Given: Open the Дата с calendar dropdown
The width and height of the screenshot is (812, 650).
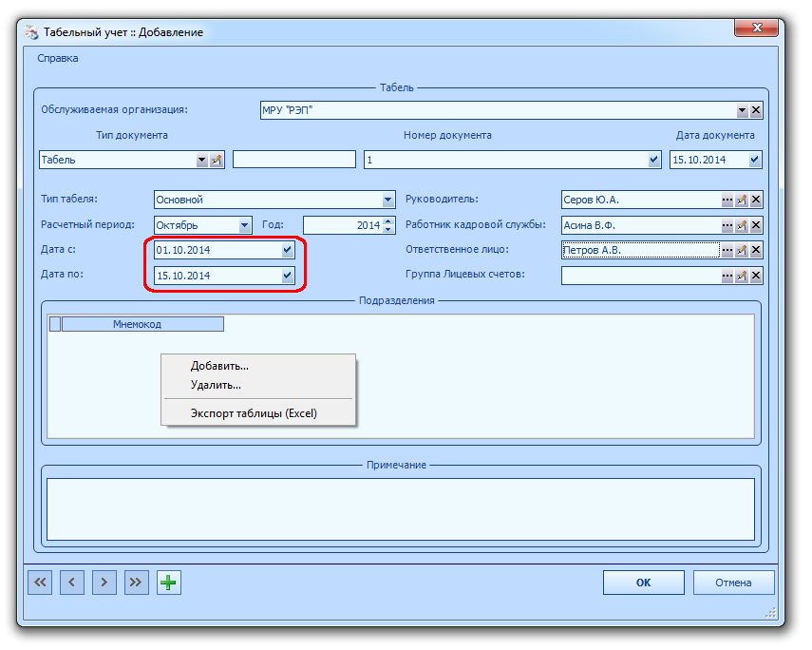Looking at the screenshot, I should (287, 250).
